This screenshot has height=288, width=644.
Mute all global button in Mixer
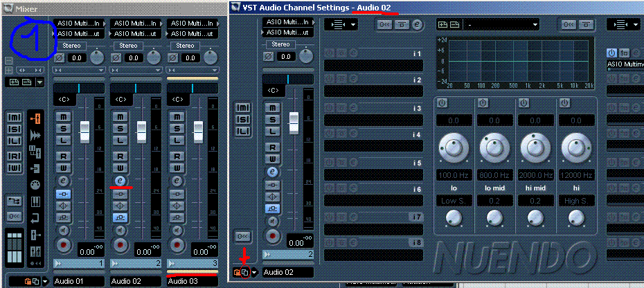pos(15,118)
